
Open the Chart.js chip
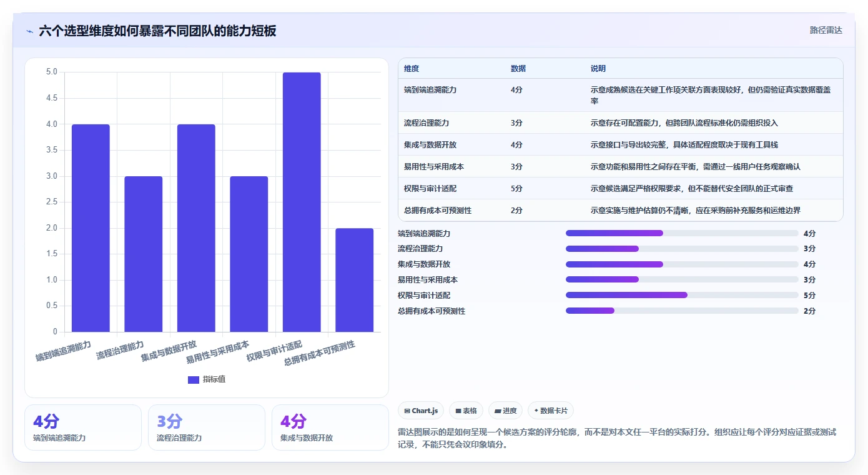[x=421, y=411]
